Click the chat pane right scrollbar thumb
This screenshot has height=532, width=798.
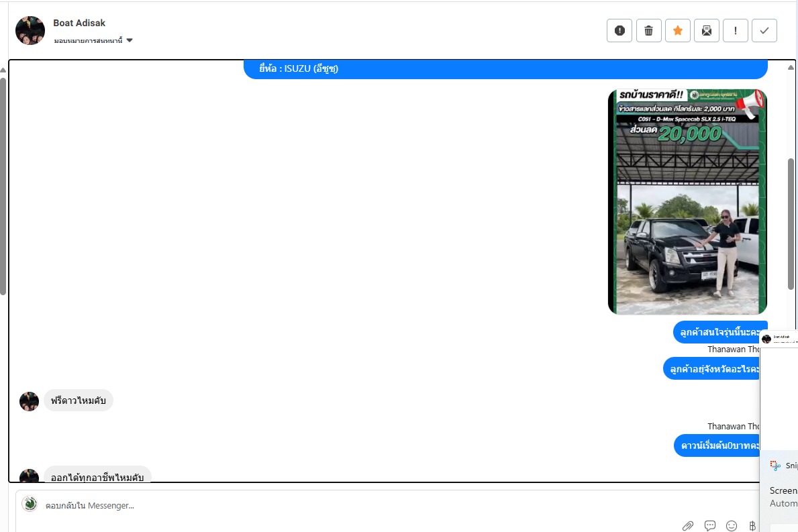[x=791, y=224]
